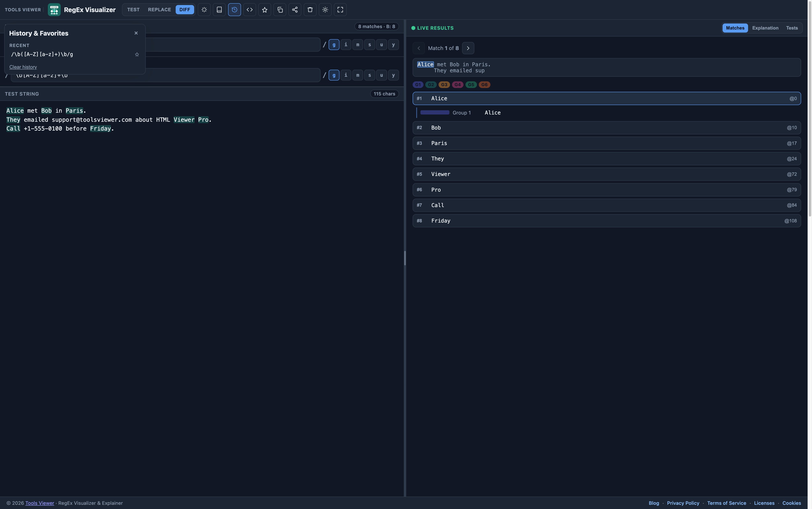Toggle the y flag on the second pattern
The image size is (812, 509).
point(393,75)
